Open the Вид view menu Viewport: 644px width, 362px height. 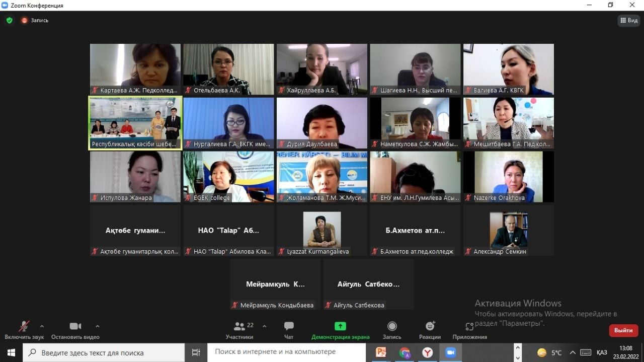pyautogui.click(x=629, y=21)
